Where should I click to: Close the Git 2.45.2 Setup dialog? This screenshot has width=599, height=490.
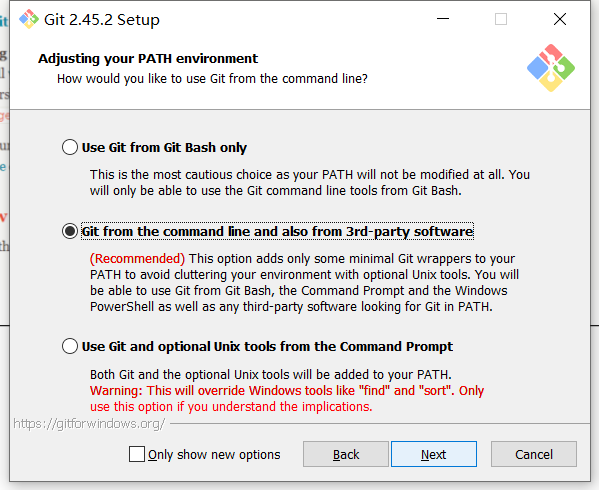[x=560, y=19]
